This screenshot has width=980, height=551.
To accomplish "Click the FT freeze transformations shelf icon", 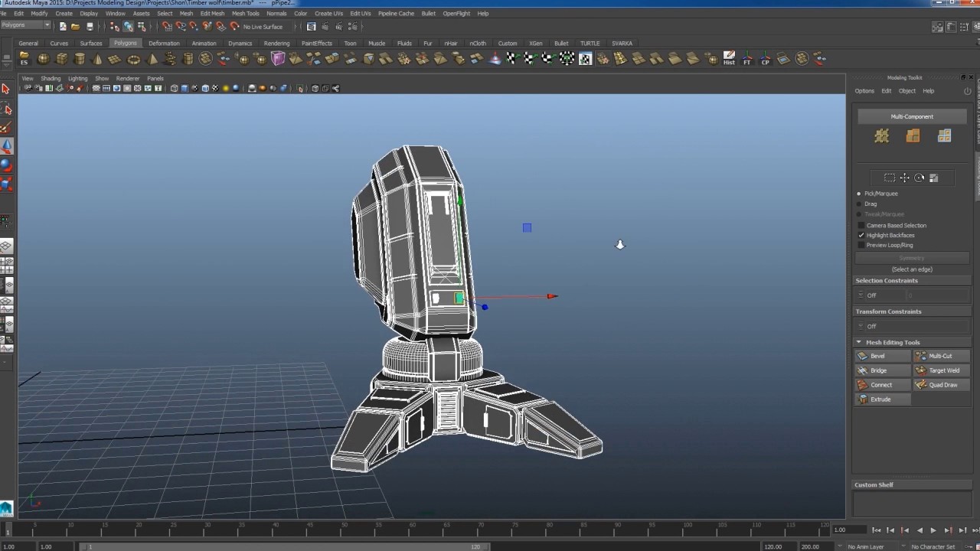I will 747,59.
